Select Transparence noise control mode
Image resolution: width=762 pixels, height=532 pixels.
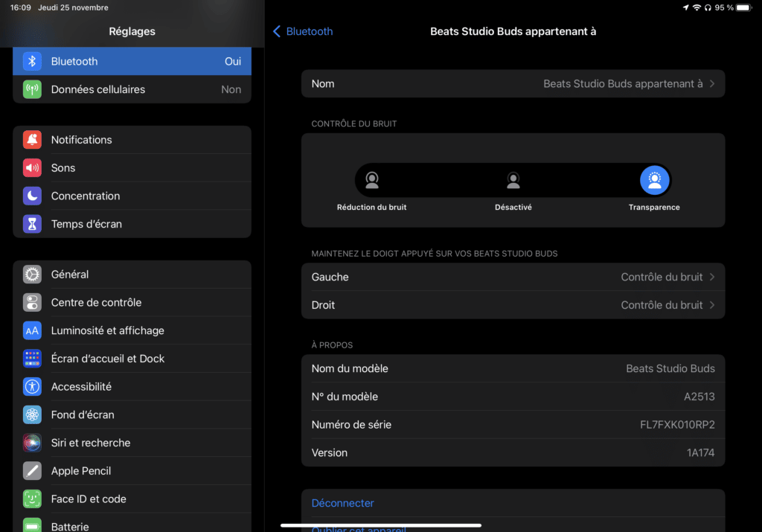pyautogui.click(x=655, y=180)
